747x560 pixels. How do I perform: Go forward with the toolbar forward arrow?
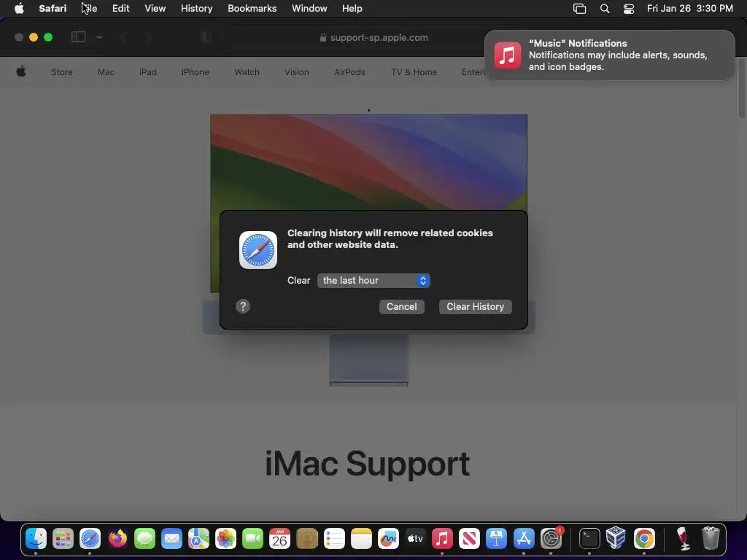[149, 37]
